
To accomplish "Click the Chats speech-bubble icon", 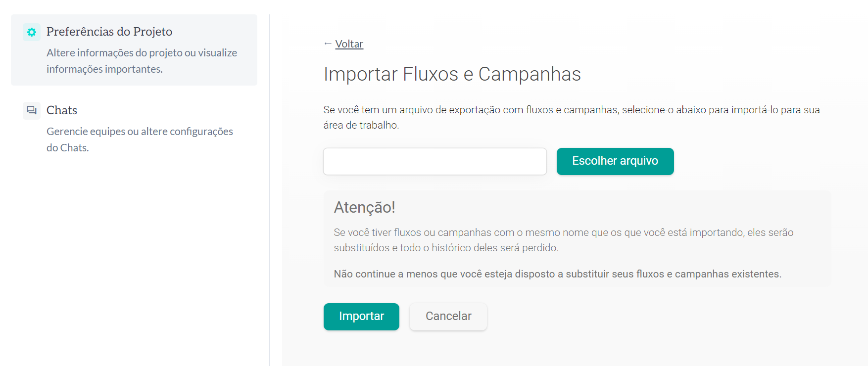I will pyautogui.click(x=32, y=110).
